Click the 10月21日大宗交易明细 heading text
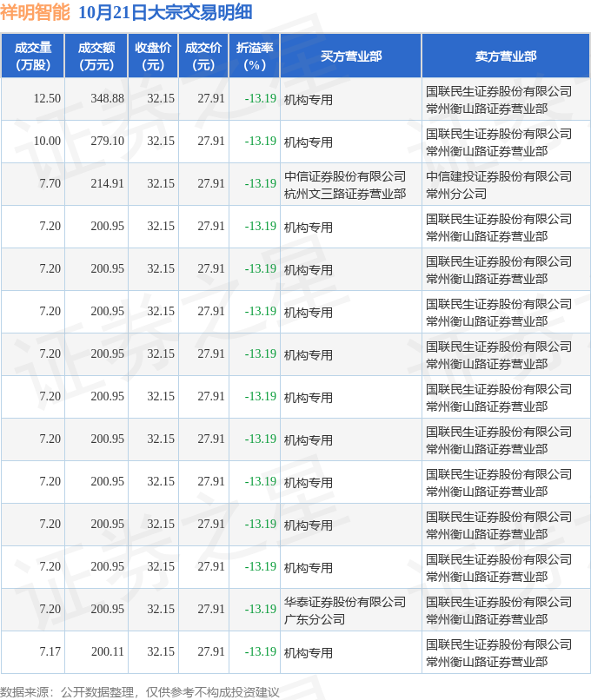 (x=165, y=12)
